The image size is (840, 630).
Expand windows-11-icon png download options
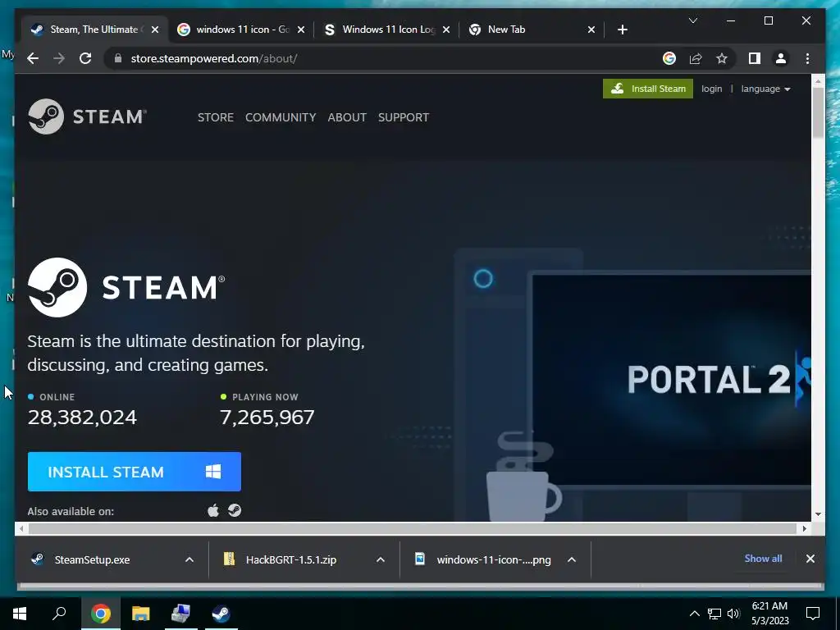click(572, 559)
